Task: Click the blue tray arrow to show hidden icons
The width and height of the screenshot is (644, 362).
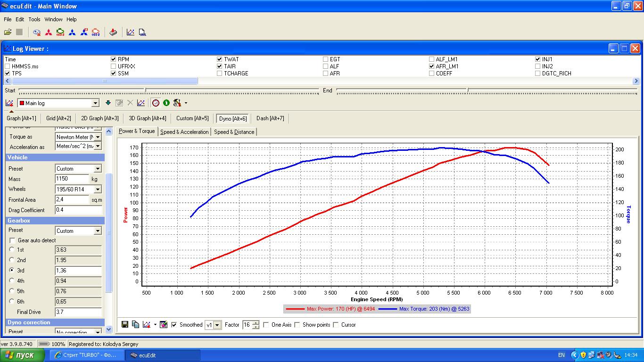Action: [574, 355]
